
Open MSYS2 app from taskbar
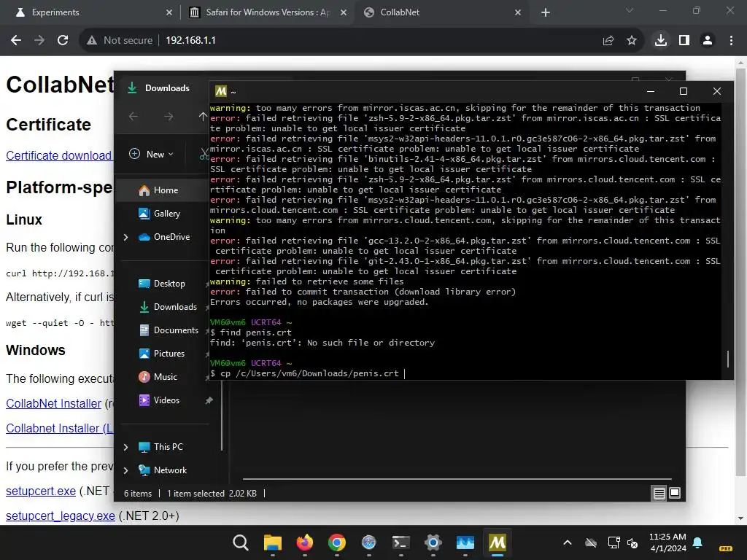point(498,542)
